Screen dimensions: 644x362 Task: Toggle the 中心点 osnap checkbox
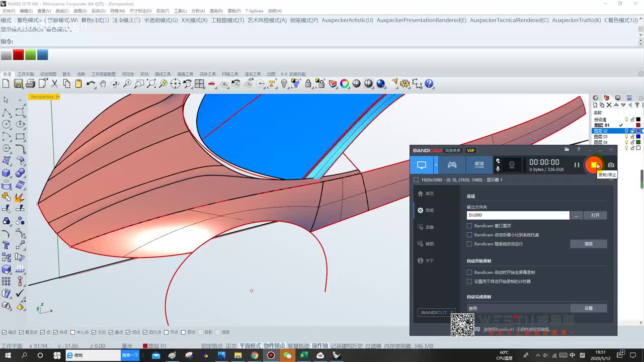pos(73,332)
